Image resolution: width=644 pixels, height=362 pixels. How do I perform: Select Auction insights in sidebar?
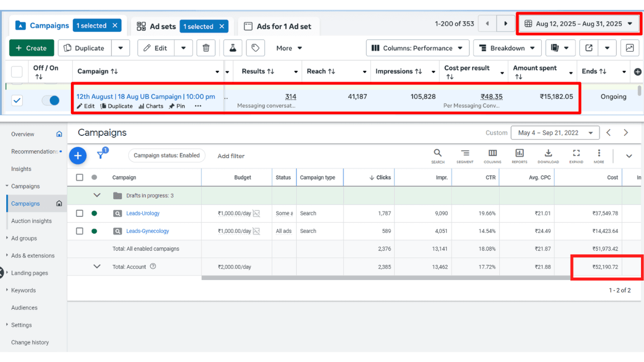coord(32,221)
